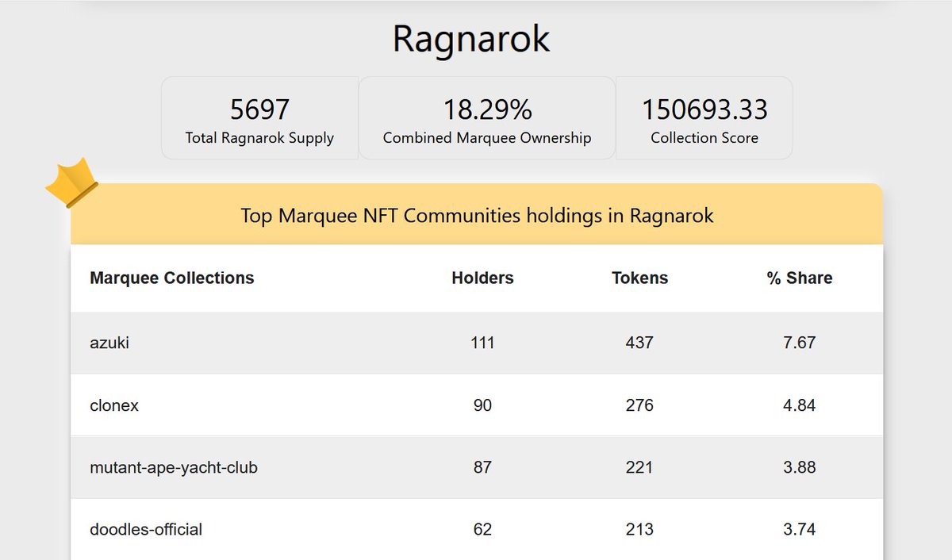Click azuki tokens count 437

pos(639,343)
